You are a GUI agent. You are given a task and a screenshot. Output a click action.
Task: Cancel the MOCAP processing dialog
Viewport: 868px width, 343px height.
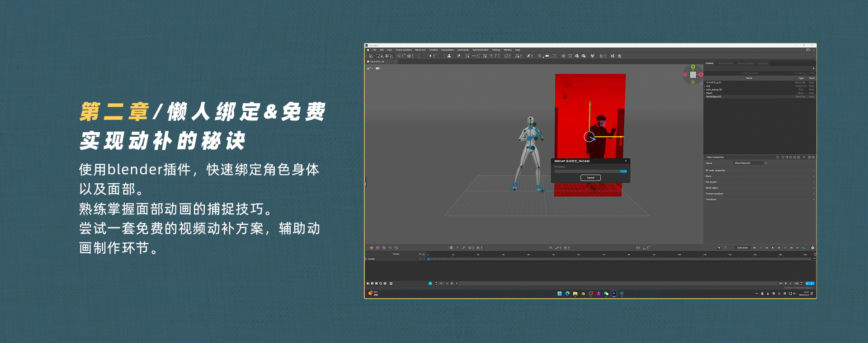pyautogui.click(x=590, y=177)
